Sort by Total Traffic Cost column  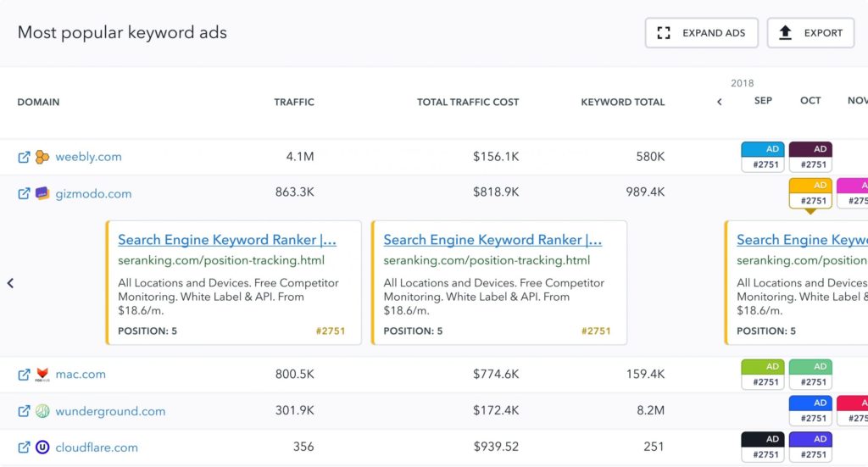pyautogui.click(x=468, y=102)
